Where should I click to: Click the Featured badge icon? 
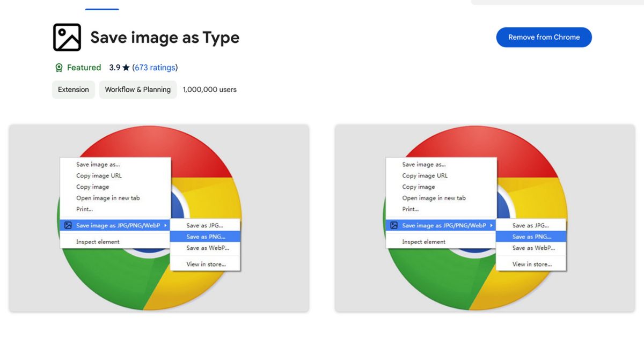pyautogui.click(x=58, y=68)
